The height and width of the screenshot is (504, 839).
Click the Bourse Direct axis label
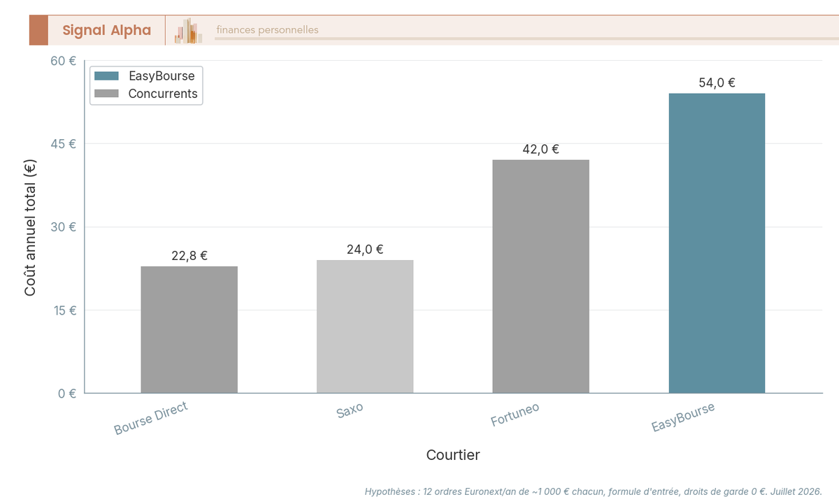click(151, 418)
